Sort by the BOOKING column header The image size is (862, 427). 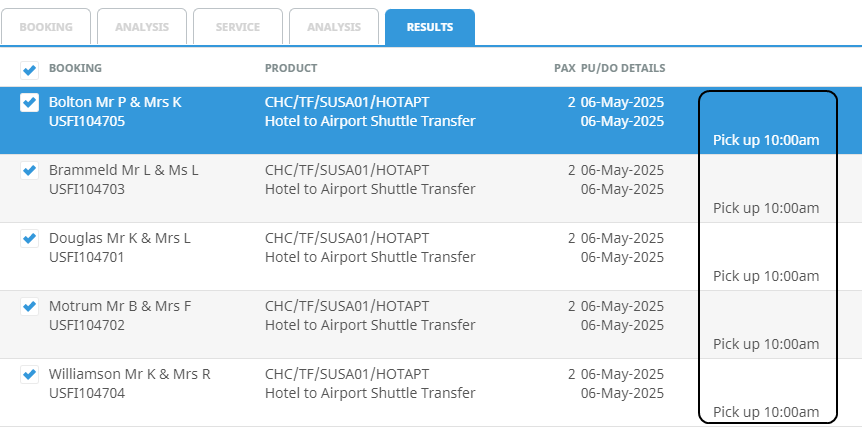click(75, 68)
